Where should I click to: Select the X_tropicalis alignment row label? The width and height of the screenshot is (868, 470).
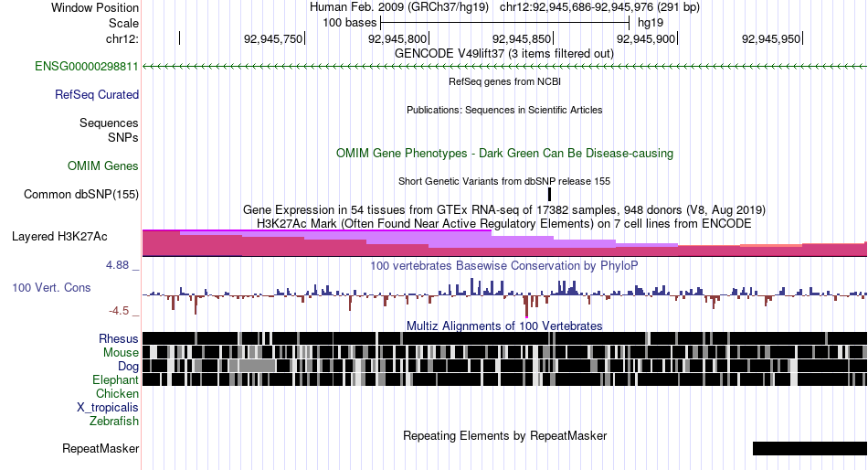[x=108, y=408]
